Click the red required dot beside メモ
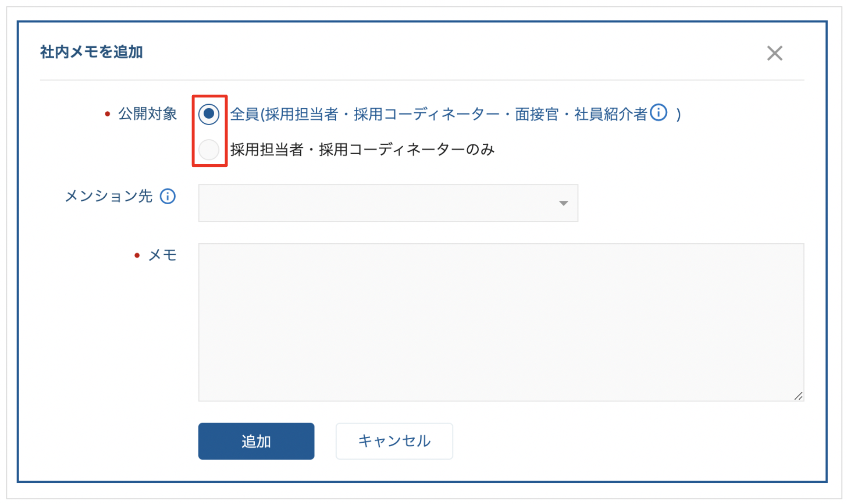Image resolution: width=847 pixels, height=504 pixels. [137, 255]
